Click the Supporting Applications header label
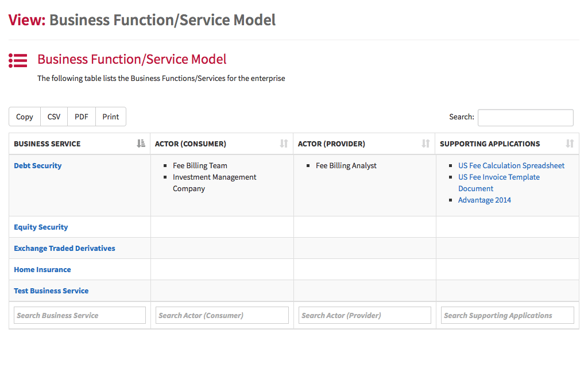 (x=490, y=144)
